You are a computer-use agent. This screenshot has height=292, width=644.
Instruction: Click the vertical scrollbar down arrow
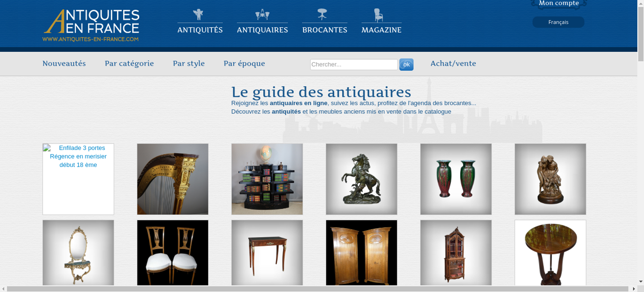[641, 281]
